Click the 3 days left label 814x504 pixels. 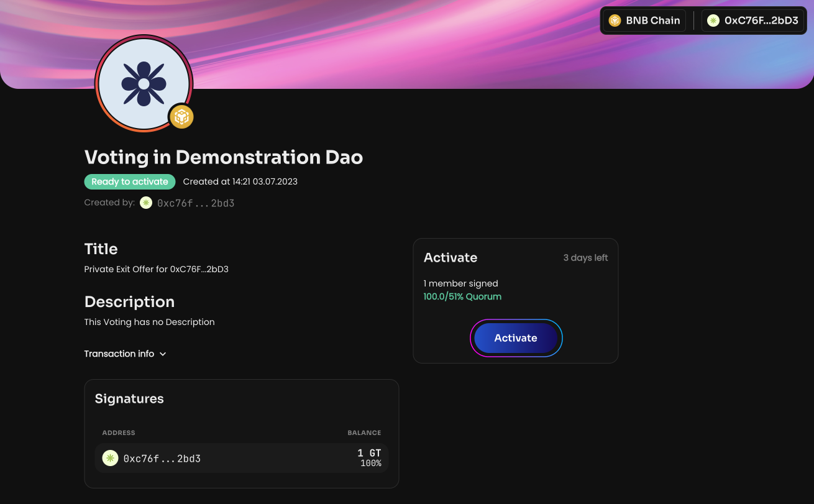585,258
